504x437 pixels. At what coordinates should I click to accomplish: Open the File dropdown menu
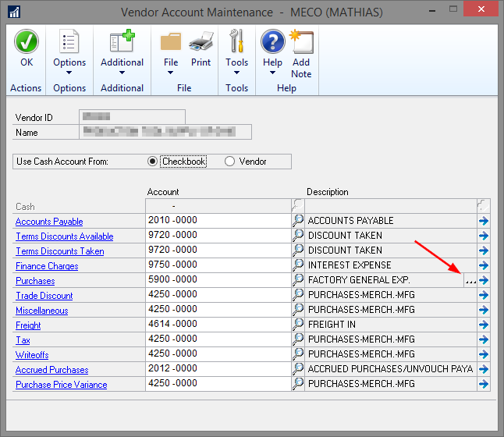pyautogui.click(x=171, y=62)
